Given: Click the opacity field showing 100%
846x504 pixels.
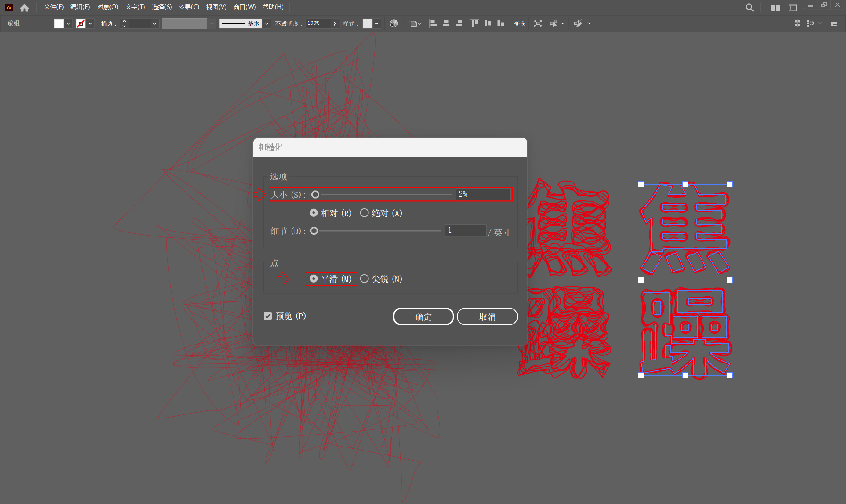Looking at the screenshot, I should coord(318,23).
